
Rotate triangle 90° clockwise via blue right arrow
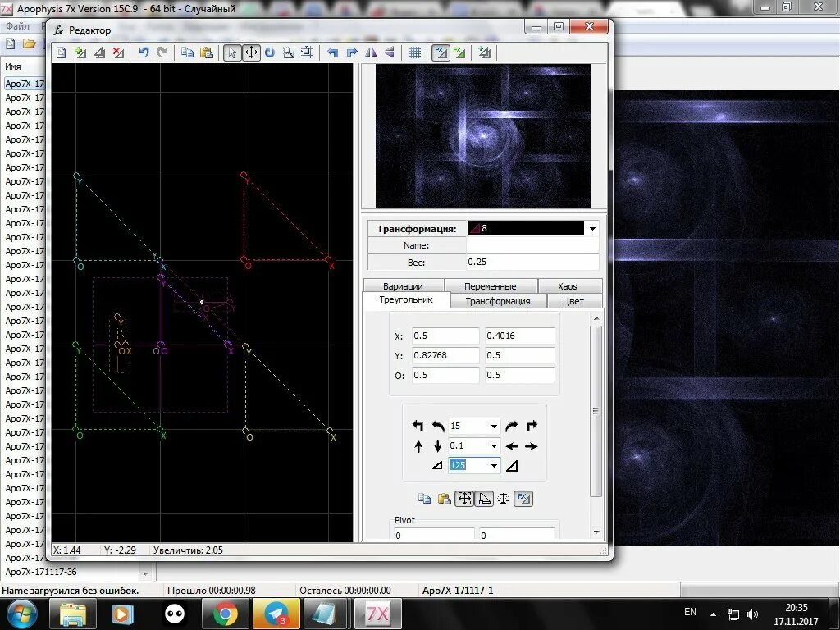(x=352, y=52)
